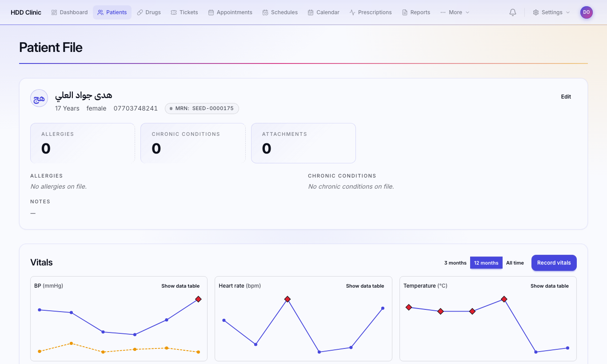The height and width of the screenshot is (364, 607).
Task: Expand the Settings dropdown chevron
Action: pyautogui.click(x=568, y=12)
